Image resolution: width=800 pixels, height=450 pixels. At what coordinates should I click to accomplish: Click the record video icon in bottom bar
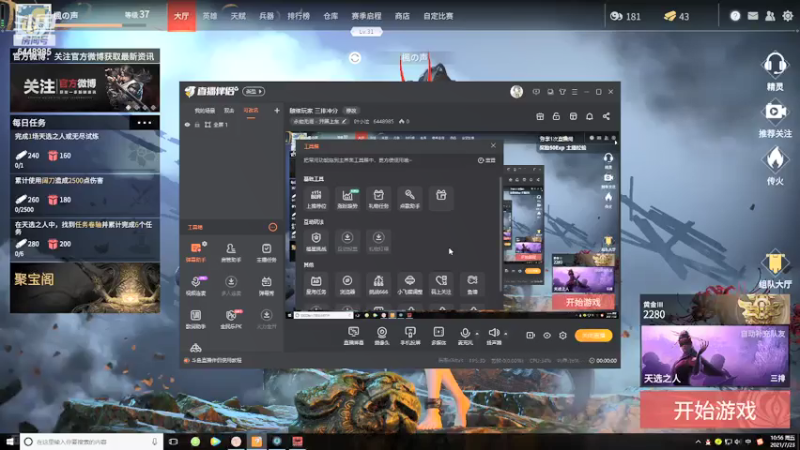tap(530, 336)
